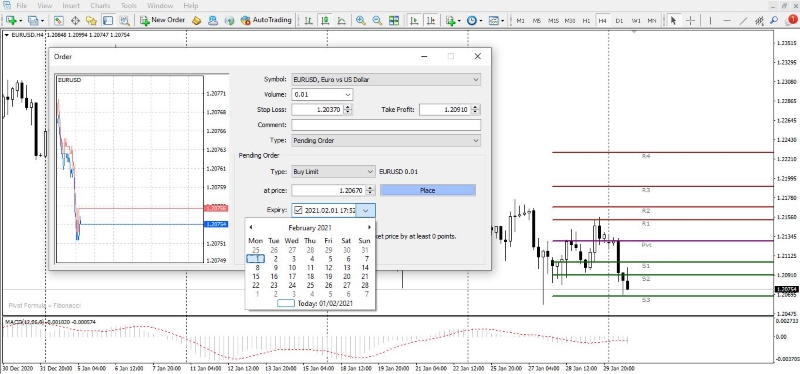Open the Strategy Tester icon
The width and height of the screenshot is (800, 374).
pos(124,20)
